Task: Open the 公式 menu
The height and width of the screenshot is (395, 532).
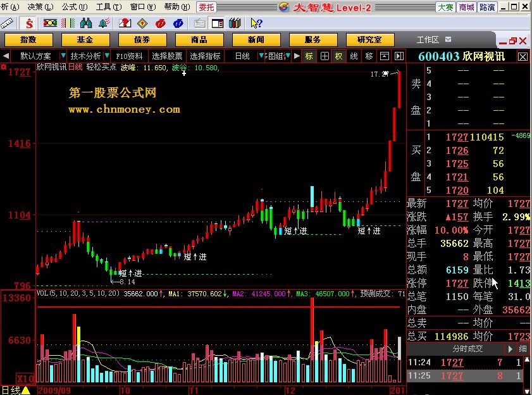Action: [74, 7]
